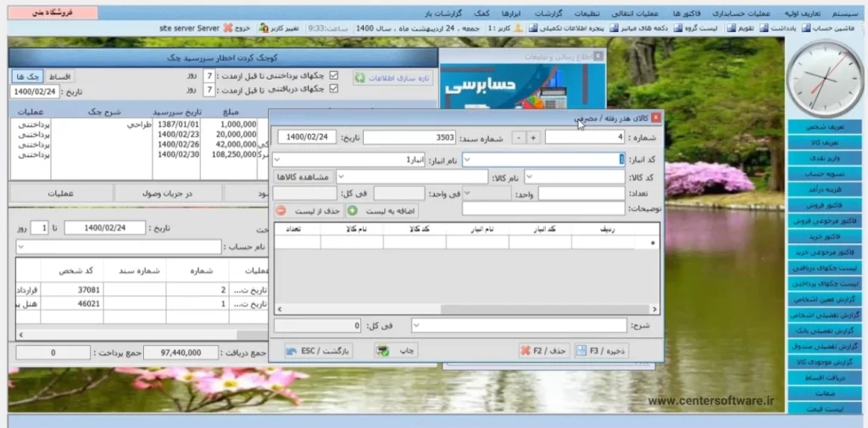Open دکمه های میانبر shortcut buttons toolbar item
Image resolution: width=868 pixels, height=428 pixels.
pyautogui.click(x=640, y=28)
